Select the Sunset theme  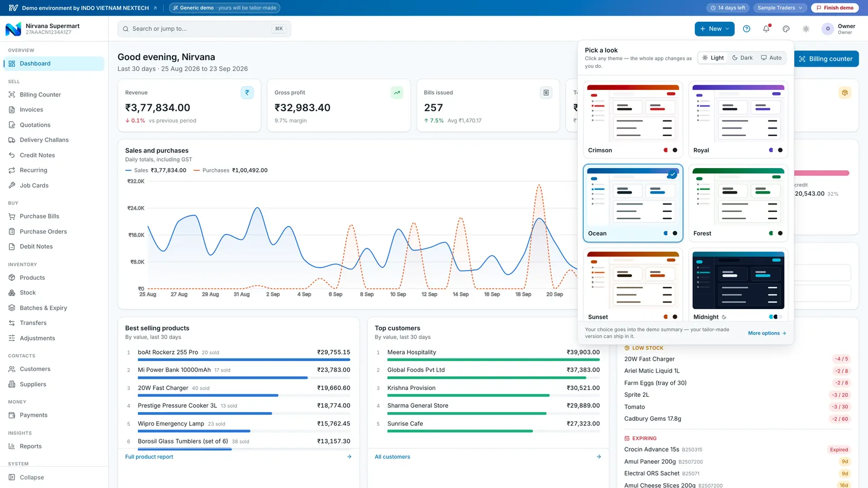pyautogui.click(x=633, y=285)
